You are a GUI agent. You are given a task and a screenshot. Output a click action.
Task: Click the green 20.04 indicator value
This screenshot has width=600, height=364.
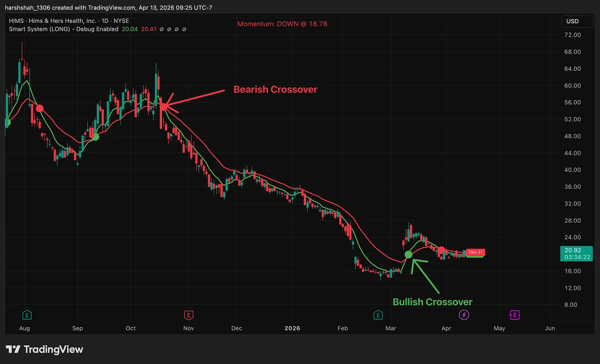tap(129, 29)
